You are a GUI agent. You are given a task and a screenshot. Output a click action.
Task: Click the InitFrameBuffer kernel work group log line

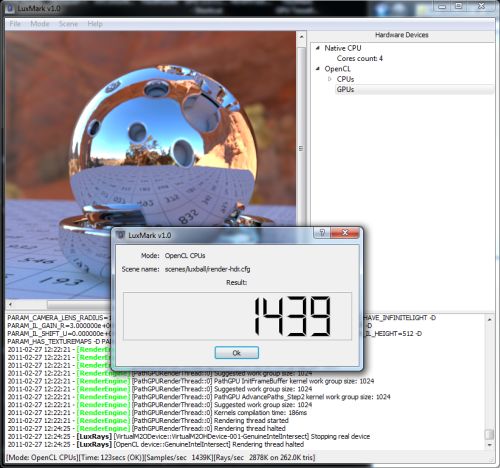tap(191, 381)
